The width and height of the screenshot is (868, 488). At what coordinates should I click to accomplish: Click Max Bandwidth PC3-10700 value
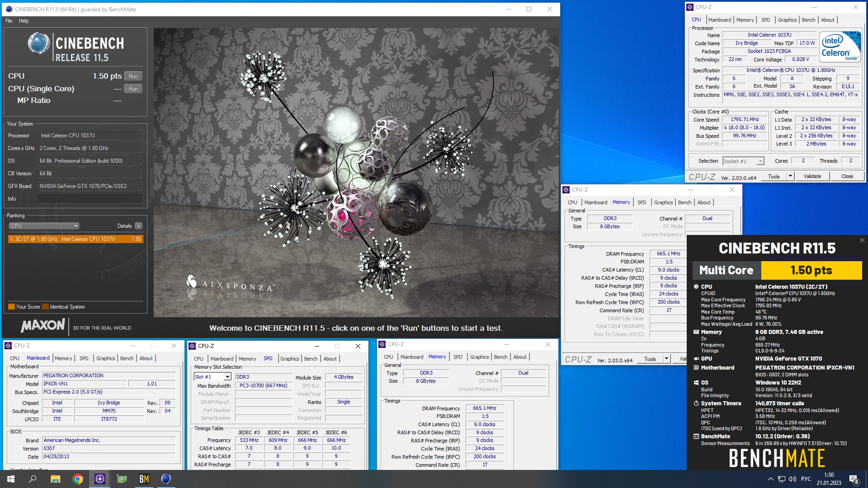click(x=263, y=386)
